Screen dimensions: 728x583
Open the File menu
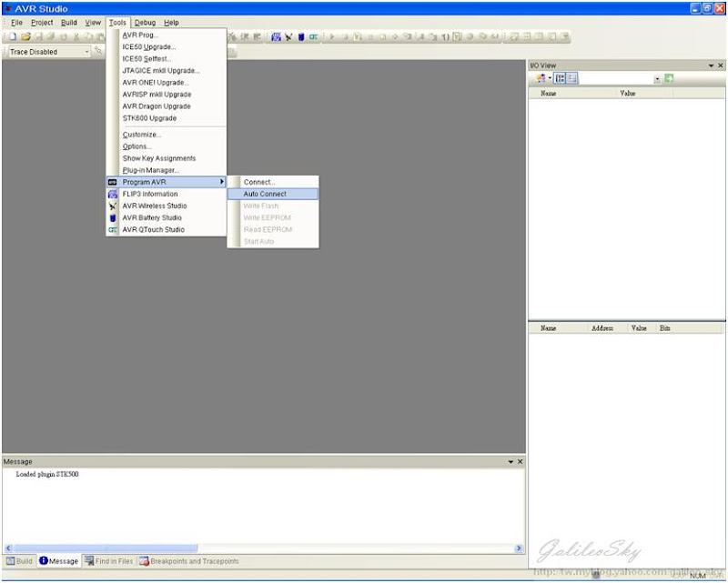pyautogui.click(x=16, y=22)
